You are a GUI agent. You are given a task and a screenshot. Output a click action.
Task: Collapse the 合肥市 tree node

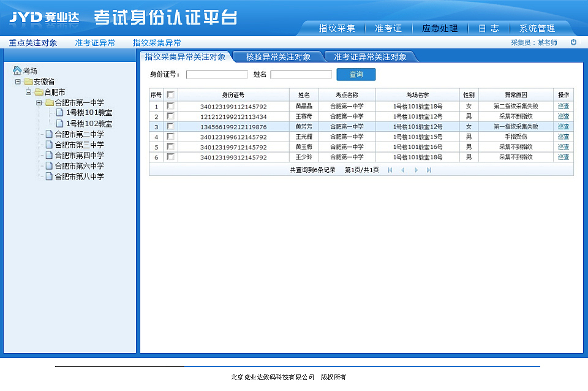tap(28, 92)
